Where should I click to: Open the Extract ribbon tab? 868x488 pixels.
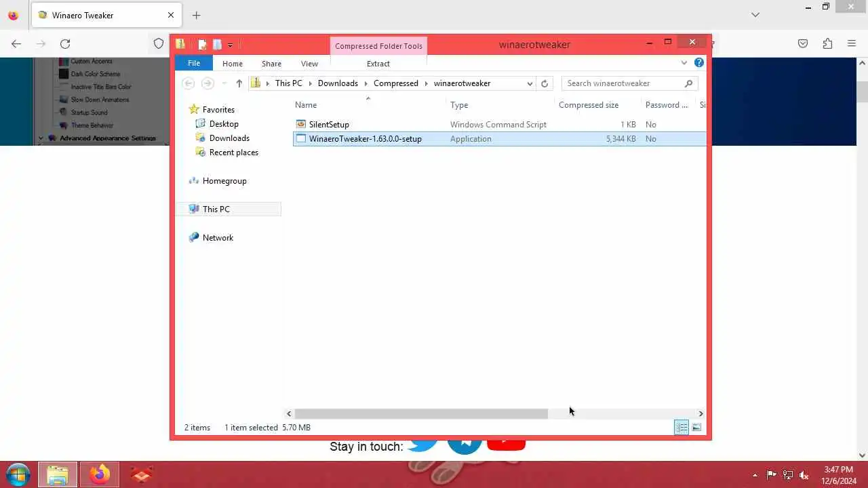point(378,64)
